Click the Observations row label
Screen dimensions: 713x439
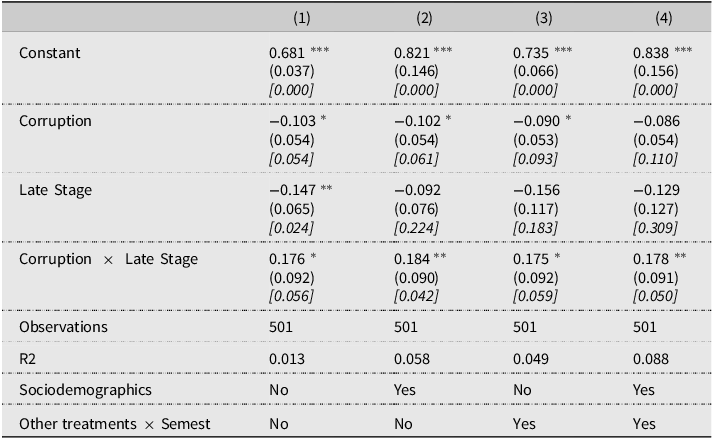point(63,327)
